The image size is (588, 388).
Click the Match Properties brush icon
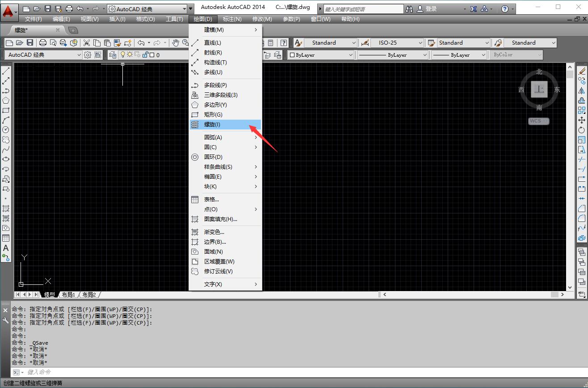117,43
